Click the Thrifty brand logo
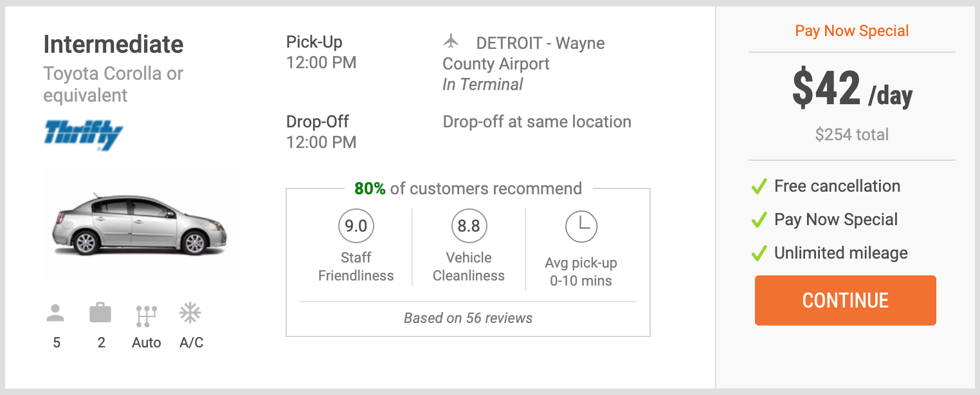This screenshot has width=980, height=395. coord(84,134)
